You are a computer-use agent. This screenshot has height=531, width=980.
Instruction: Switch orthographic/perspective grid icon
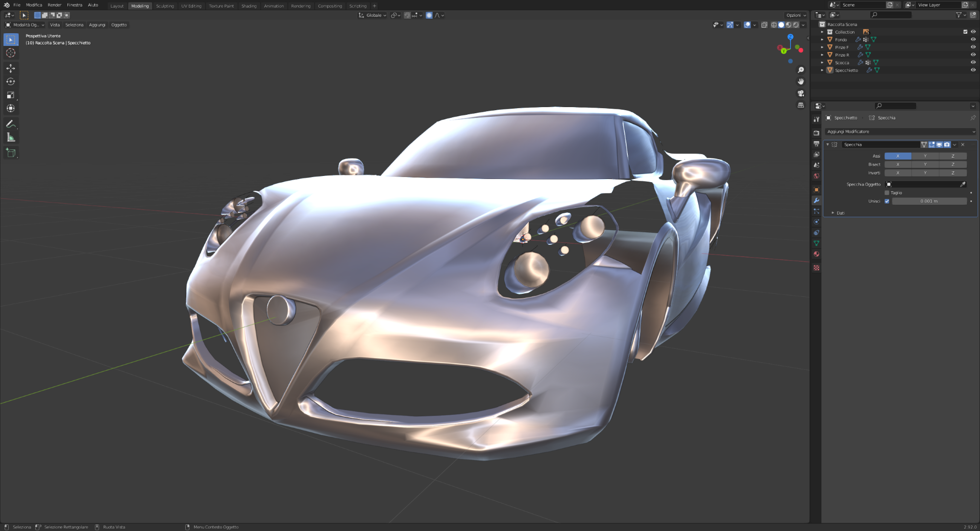tap(801, 105)
